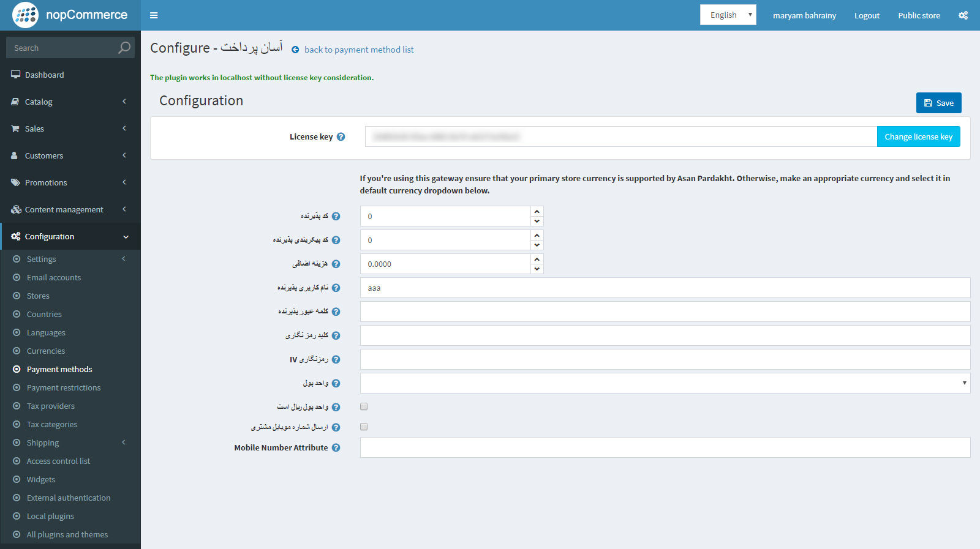The image size is (980, 549).
Task: Expand the Settings submenu chevron
Action: point(124,259)
